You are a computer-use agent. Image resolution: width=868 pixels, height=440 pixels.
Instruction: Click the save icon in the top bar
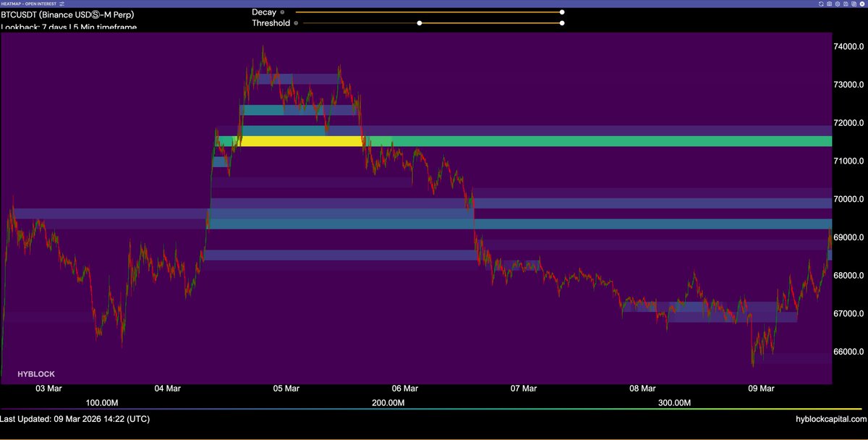(846, 4)
